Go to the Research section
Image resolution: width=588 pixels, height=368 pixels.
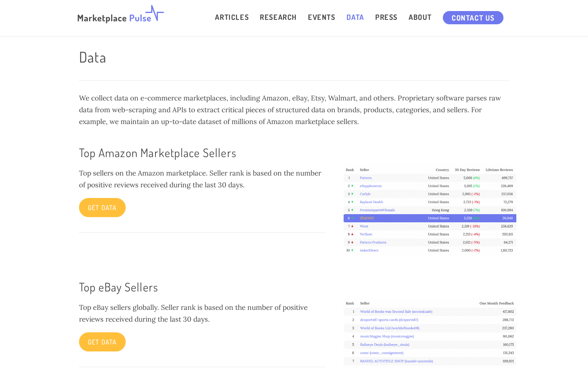278,17
